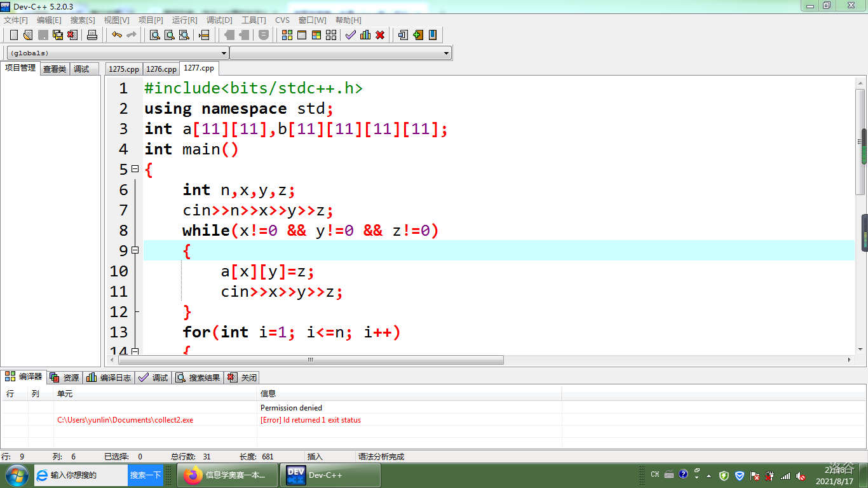Open the 运行[R] menu
Viewport: 868px width, 488px height.
(x=184, y=20)
